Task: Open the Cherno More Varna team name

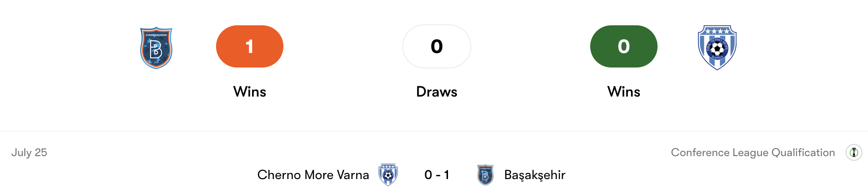Action: (313, 175)
